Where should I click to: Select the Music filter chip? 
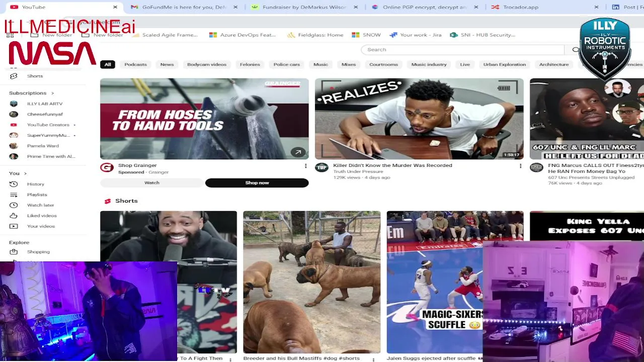[x=320, y=64]
